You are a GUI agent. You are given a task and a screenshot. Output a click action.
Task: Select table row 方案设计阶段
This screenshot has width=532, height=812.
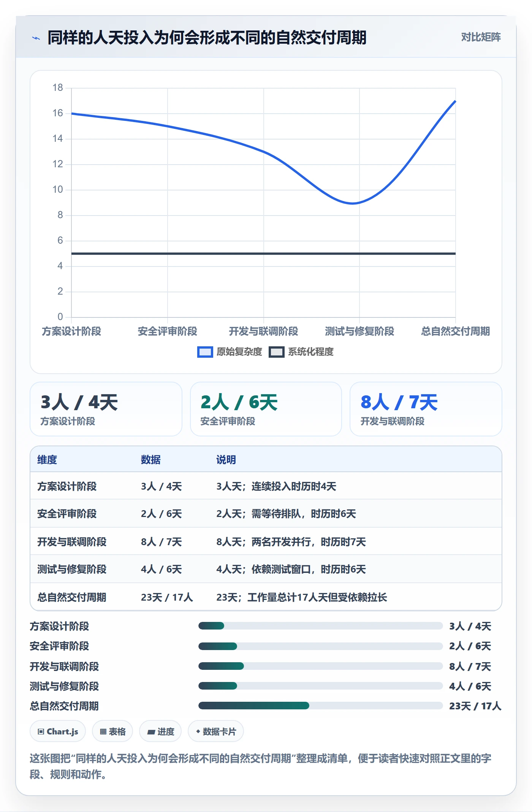coord(266,486)
